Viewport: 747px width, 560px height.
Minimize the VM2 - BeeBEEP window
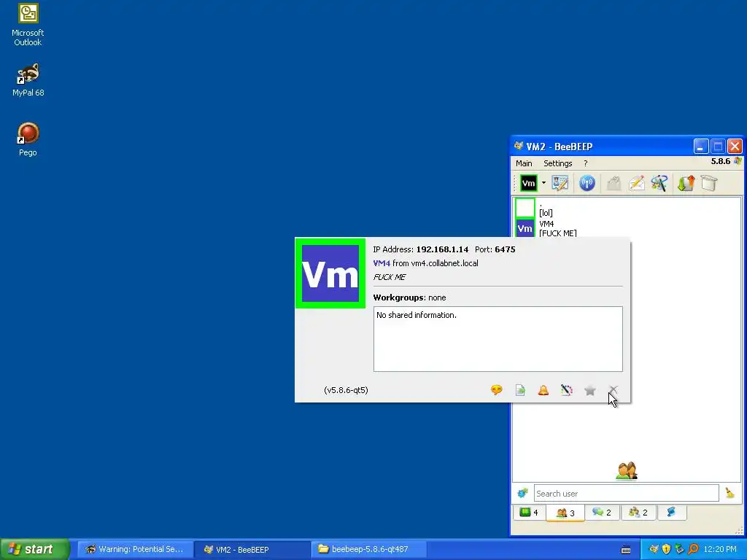(701, 147)
